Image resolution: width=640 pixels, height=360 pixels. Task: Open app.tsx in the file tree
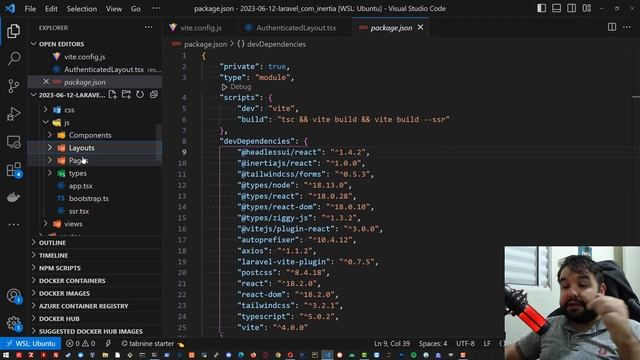(x=95, y=186)
